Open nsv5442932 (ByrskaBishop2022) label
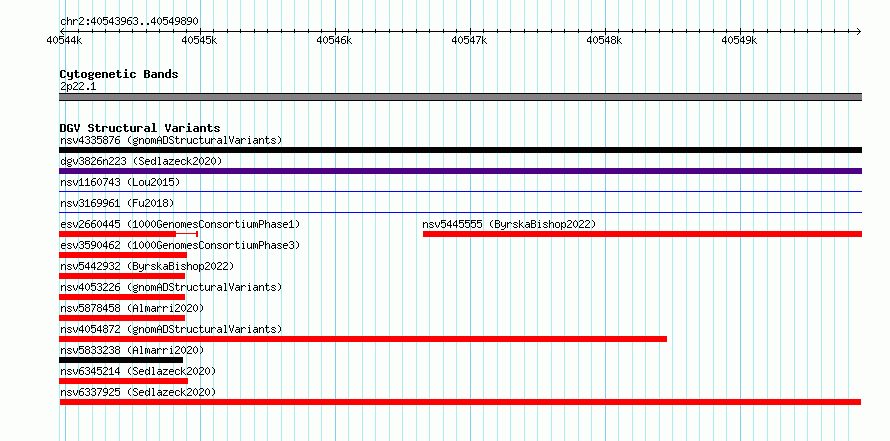The image size is (890, 441). (x=146, y=266)
